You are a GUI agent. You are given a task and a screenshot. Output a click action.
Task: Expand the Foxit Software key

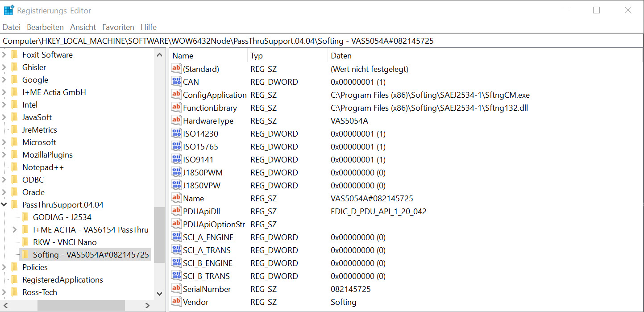(x=4, y=55)
